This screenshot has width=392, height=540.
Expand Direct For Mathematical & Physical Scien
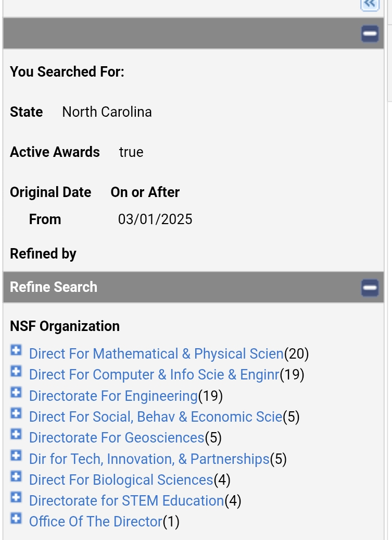coord(16,350)
